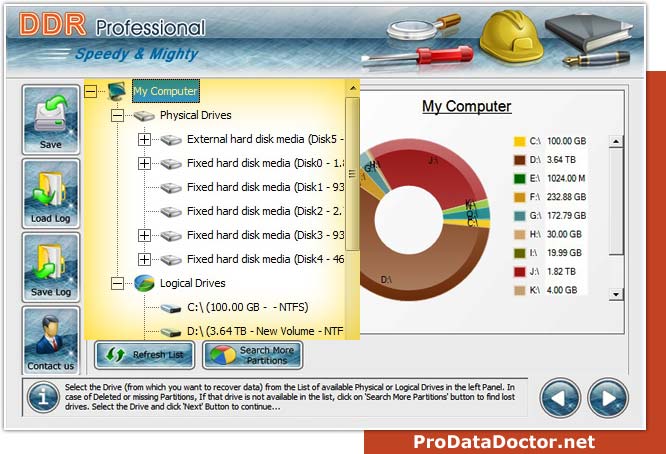This screenshot has width=666, height=454.
Task: Click the D:\ New Volume drive icon
Action: 171,332
